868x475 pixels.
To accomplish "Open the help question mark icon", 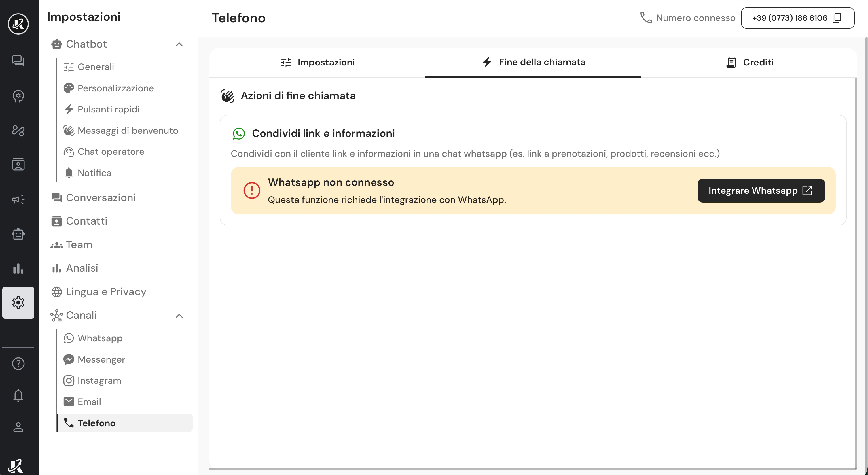I will 18,363.
